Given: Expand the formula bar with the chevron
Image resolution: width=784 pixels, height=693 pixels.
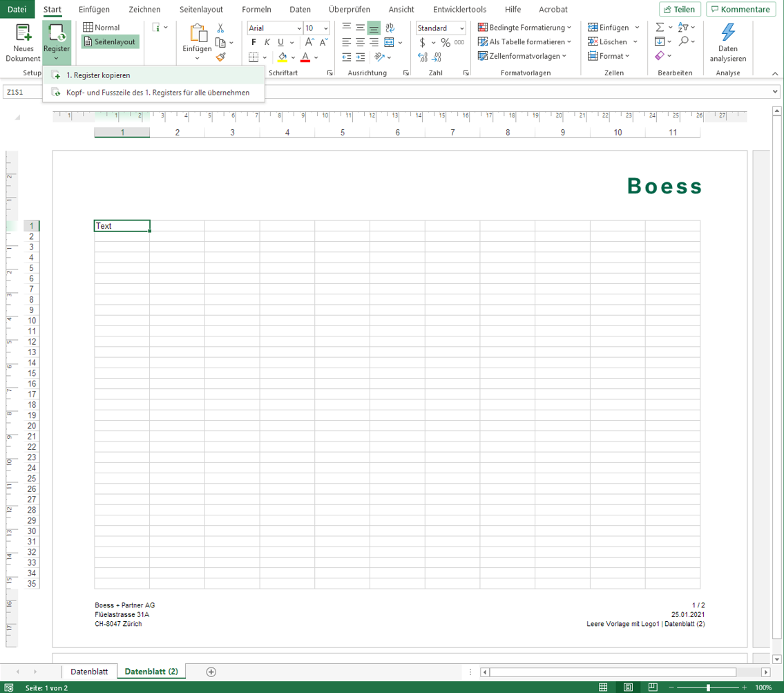Looking at the screenshot, I should [x=775, y=92].
